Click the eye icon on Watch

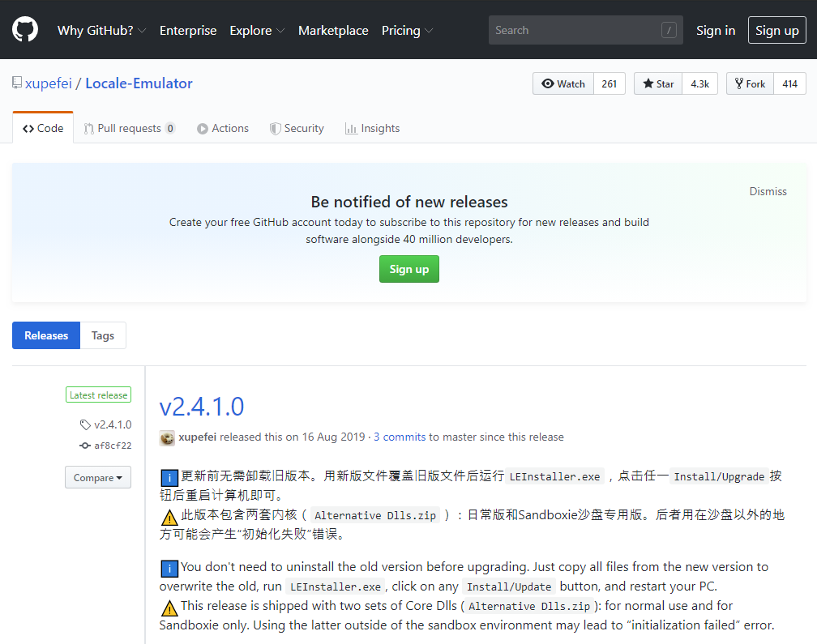548,83
